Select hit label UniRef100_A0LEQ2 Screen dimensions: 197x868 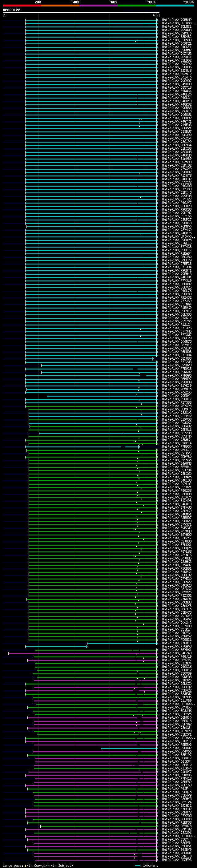click(x=177, y=687)
